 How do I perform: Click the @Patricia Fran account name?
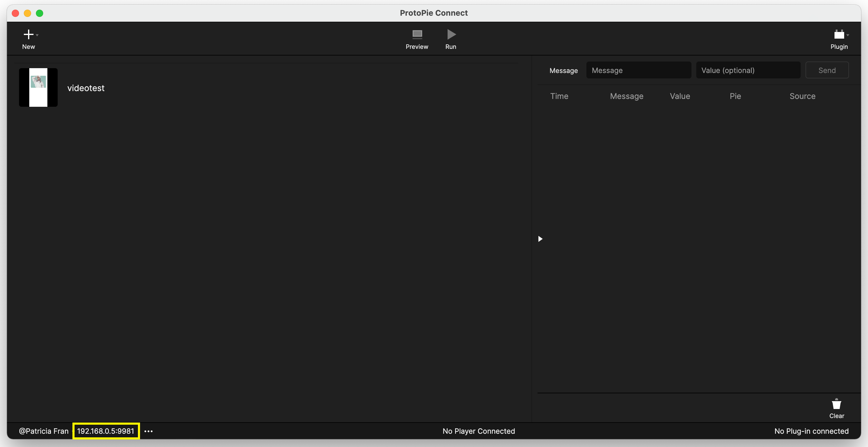(x=44, y=431)
